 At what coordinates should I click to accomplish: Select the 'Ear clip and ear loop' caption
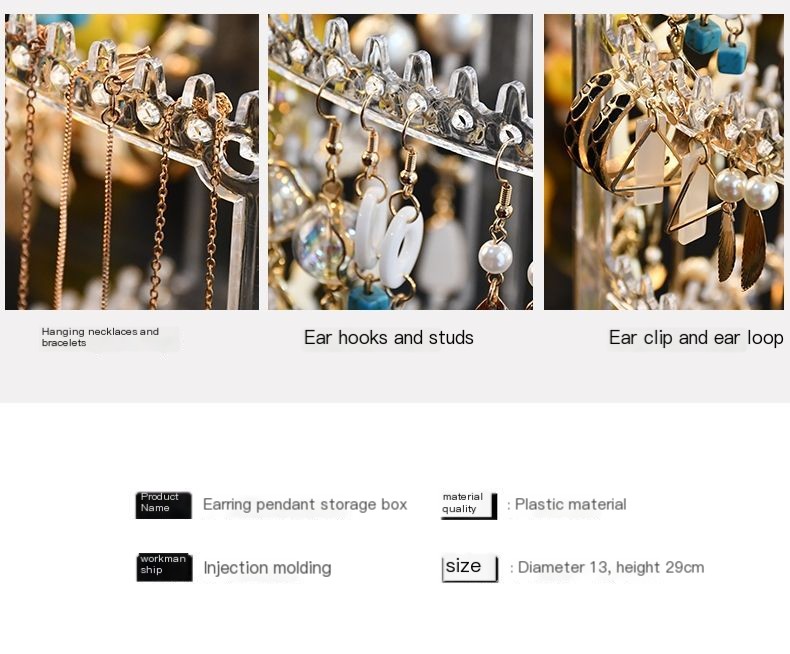tap(696, 338)
